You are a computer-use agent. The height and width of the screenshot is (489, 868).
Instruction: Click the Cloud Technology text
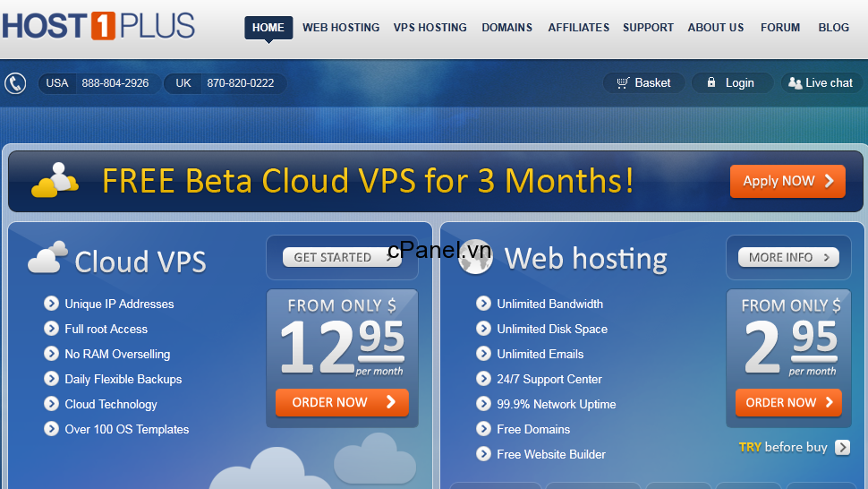point(111,404)
